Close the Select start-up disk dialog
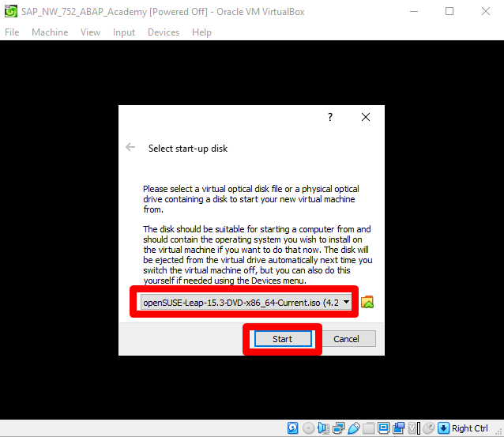Screen dimensions: 504x437 [x=366, y=117]
